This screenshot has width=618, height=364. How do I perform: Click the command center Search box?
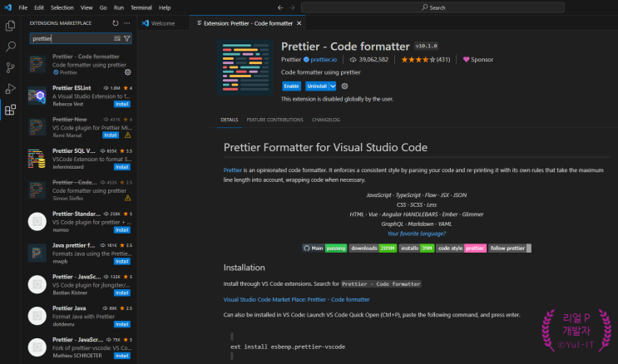433,7
